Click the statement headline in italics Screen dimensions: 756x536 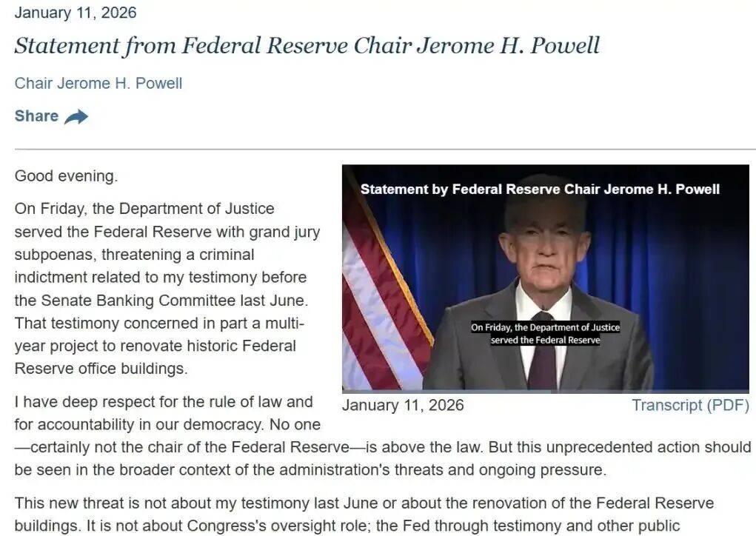click(307, 46)
